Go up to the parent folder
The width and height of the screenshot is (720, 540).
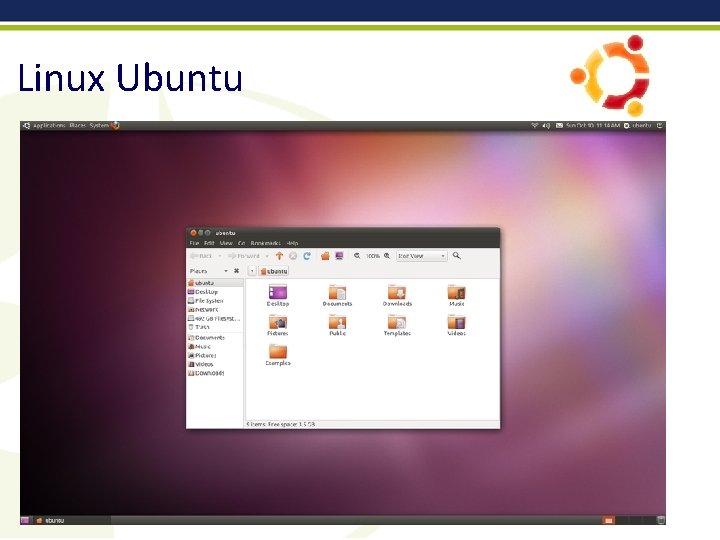tap(279, 256)
